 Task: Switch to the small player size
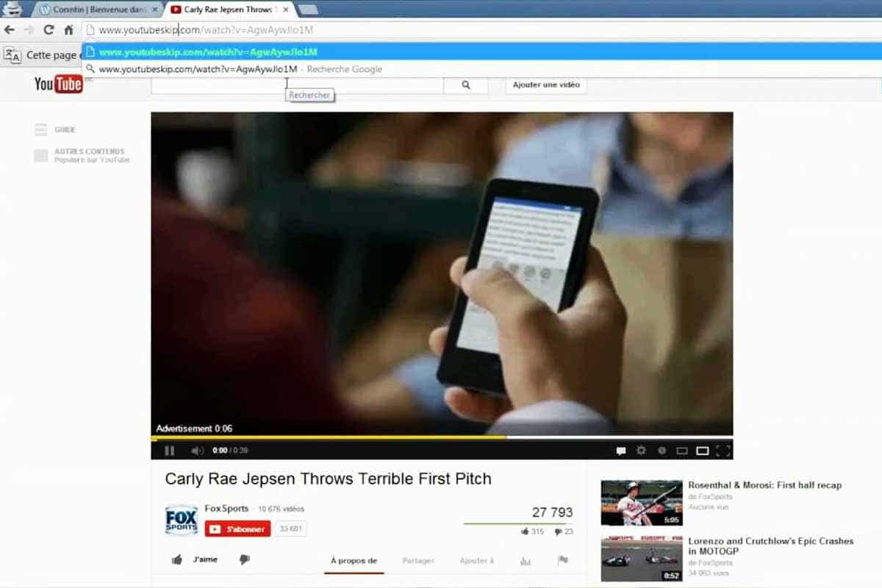coord(681,451)
